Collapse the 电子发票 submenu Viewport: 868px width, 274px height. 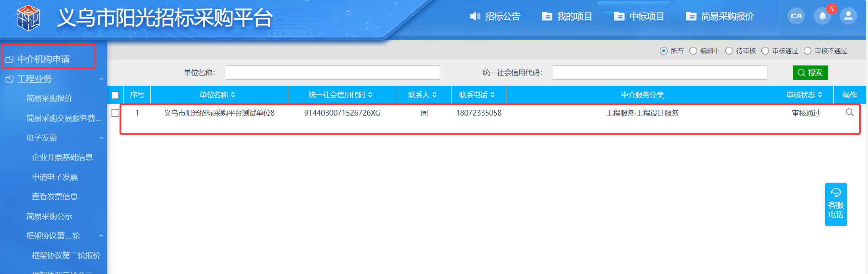(101, 138)
